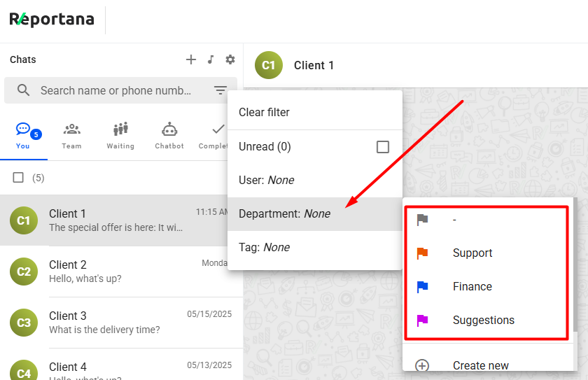
Task: Click the filter lines icon in search bar
Action: [x=220, y=90]
